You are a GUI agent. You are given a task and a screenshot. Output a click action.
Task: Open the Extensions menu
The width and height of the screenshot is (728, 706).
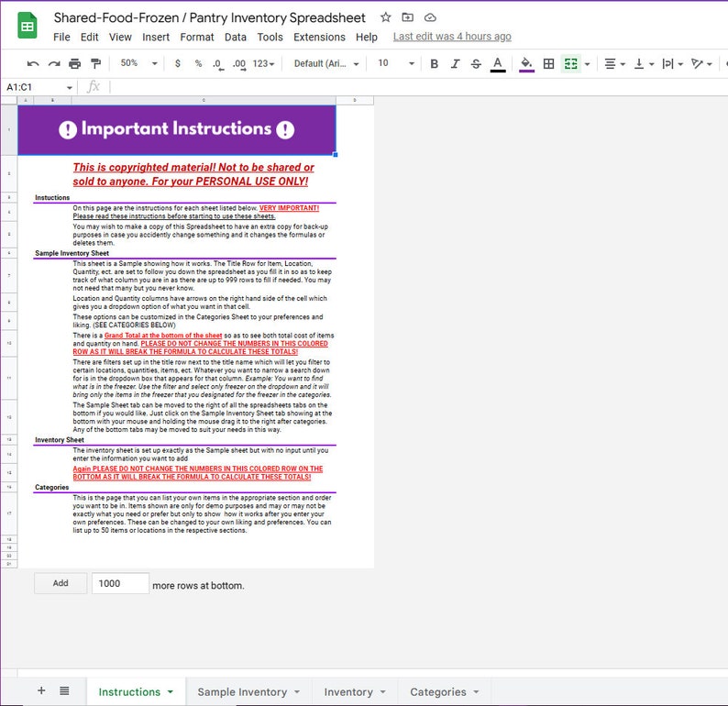pos(319,37)
